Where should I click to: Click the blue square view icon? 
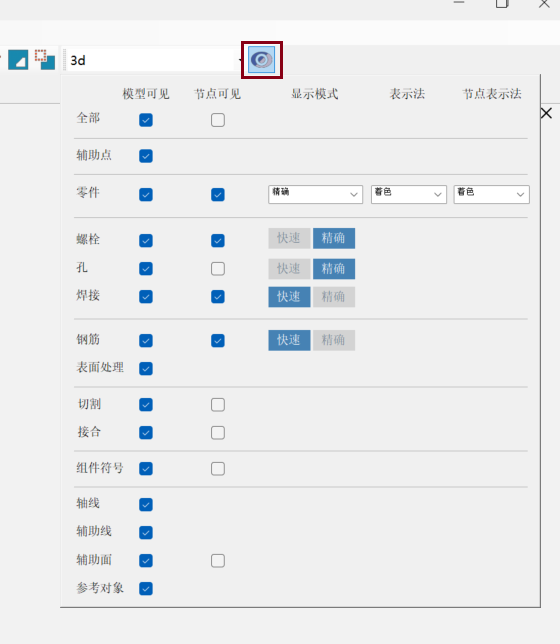[x=18, y=60]
